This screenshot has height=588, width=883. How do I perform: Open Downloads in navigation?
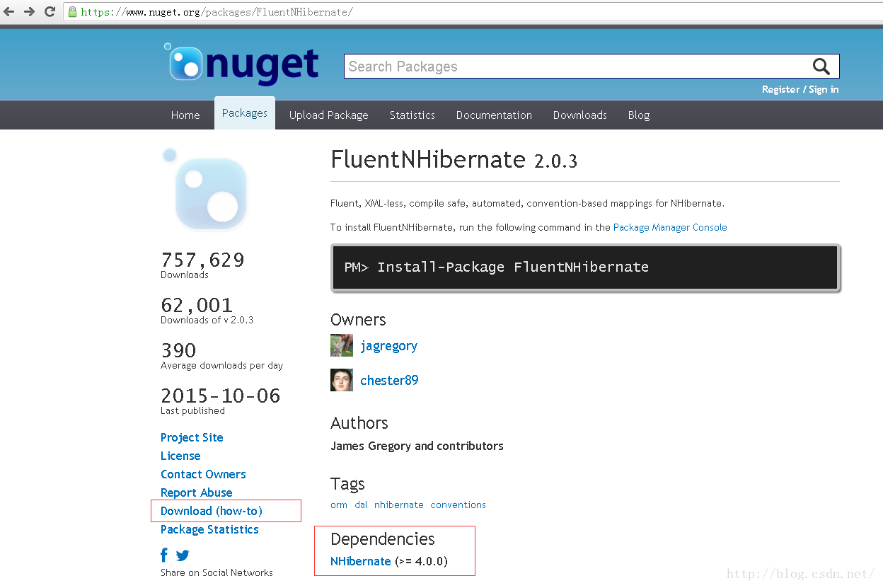[580, 115]
